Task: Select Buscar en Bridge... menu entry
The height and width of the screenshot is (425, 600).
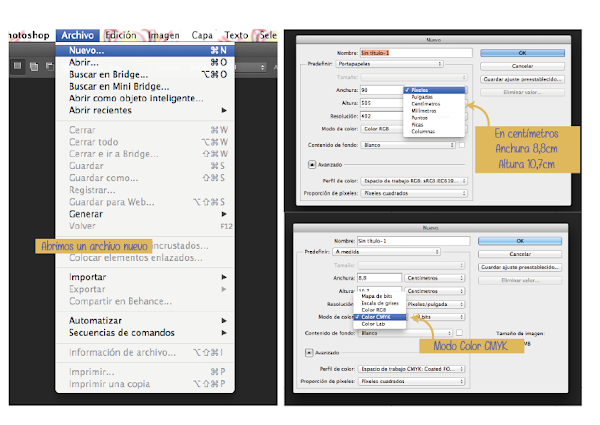Action: (145, 74)
